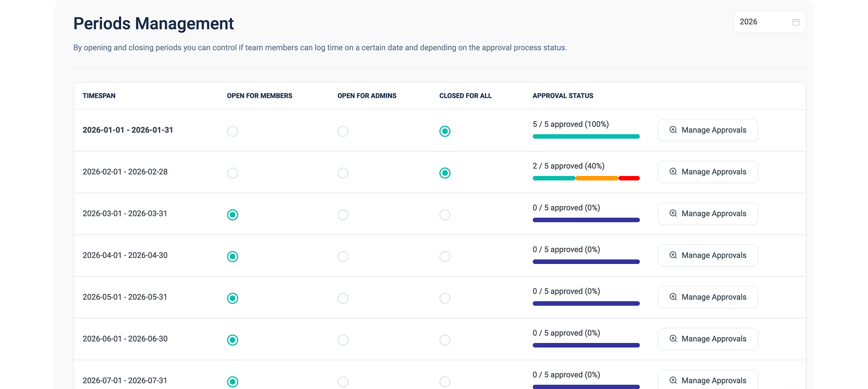Viewport: 868px width, 389px height.
Task: Click the January 100% approval progress bar
Action: 586,137
